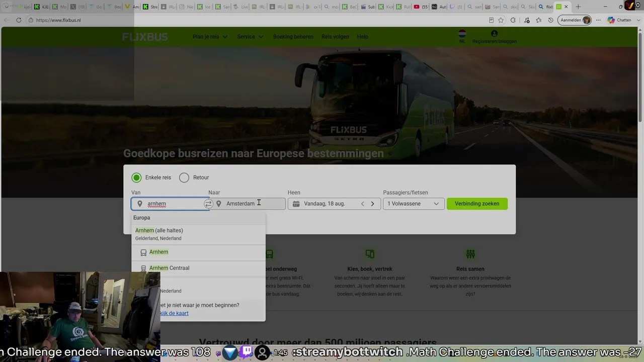Viewport: 644px width, 362px height.
Task: Click the Kies, boek, vertrek device icon
Action: [370, 254]
